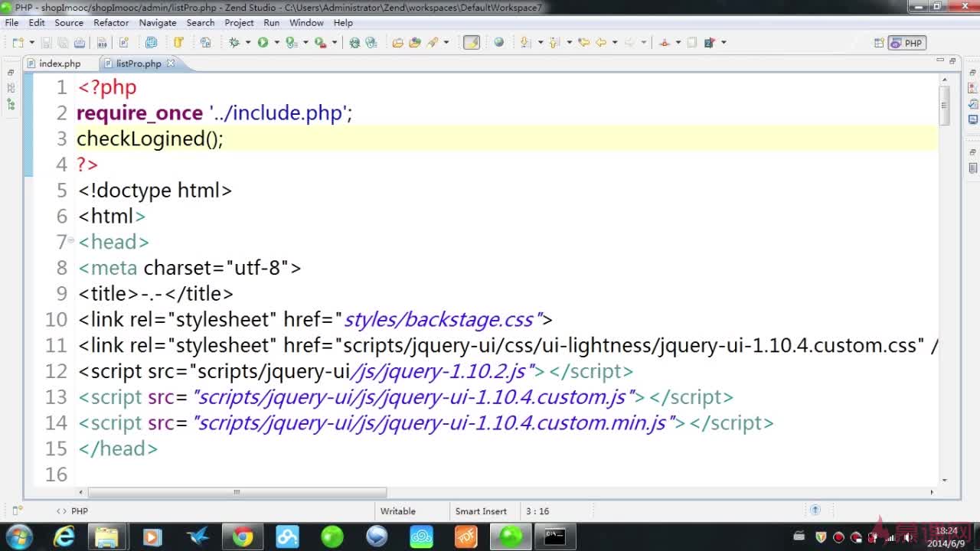The height and width of the screenshot is (551, 980).
Task: Open the Refactor menu
Action: 111,23
